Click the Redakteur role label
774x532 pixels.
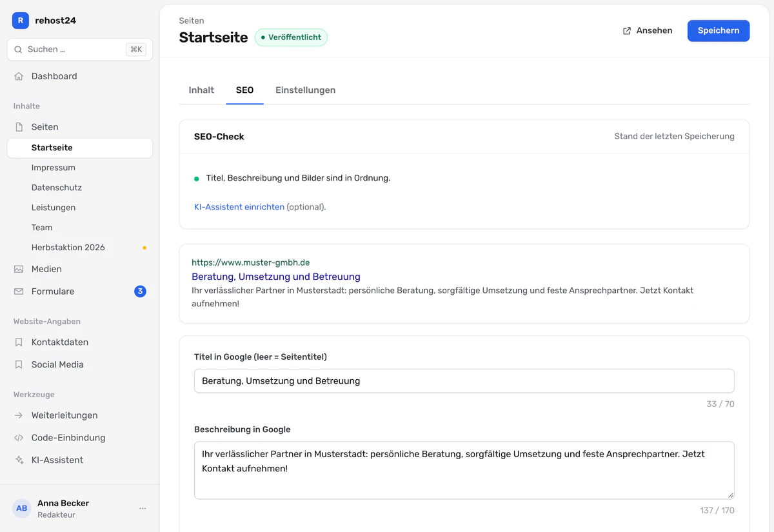(x=57, y=515)
